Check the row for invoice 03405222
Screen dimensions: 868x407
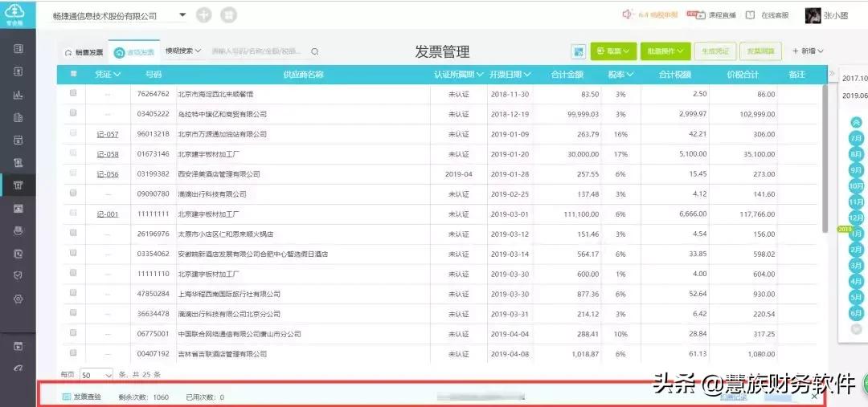(x=73, y=113)
